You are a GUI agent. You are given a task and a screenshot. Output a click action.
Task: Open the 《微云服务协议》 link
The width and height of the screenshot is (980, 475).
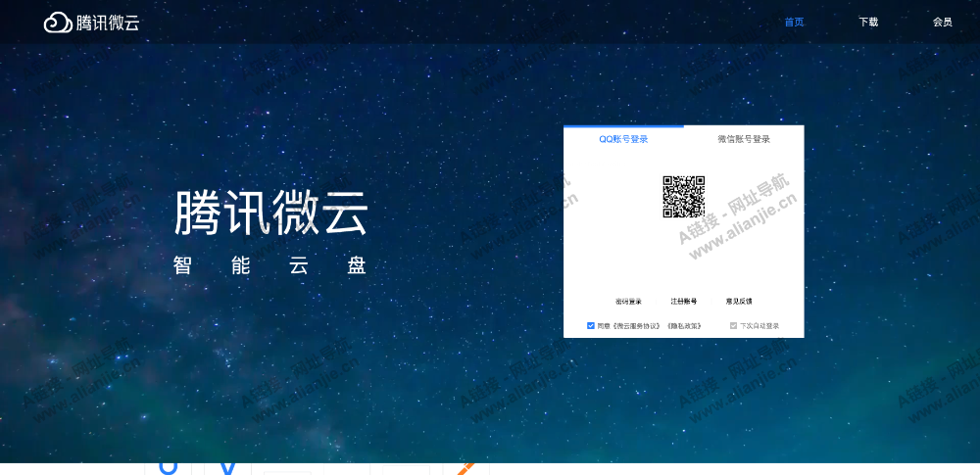point(637,325)
